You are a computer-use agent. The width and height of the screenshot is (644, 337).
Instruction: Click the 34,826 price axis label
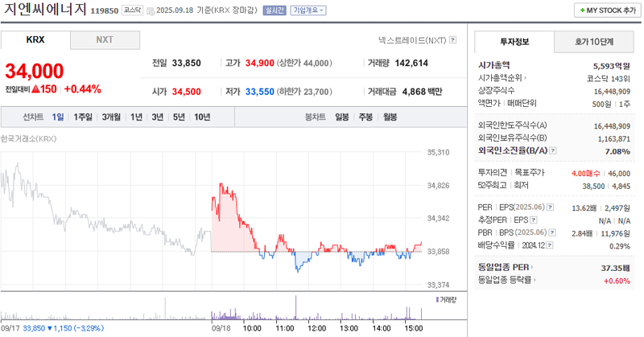click(x=438, y=186)
